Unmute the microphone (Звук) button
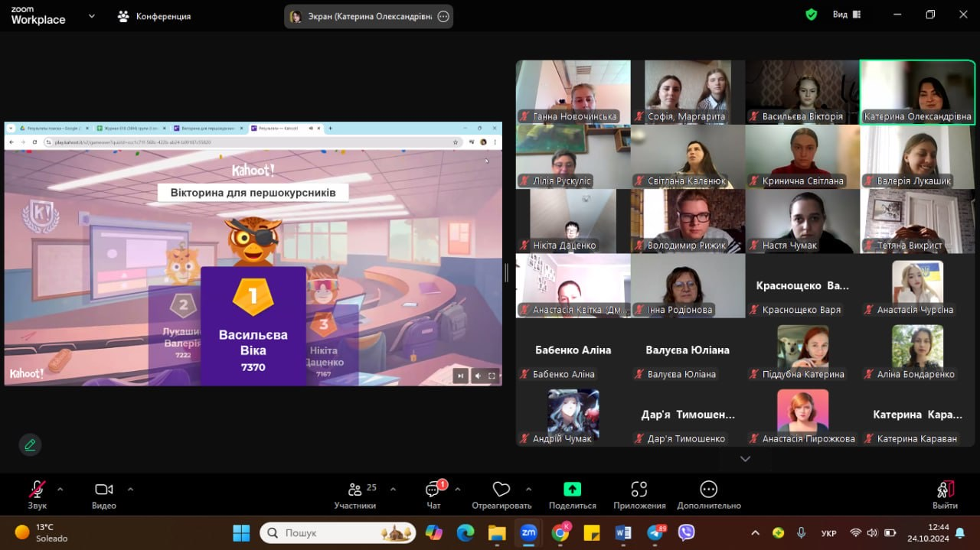The width and height of the screenshot is (980, 550). click(x=37, y=490)
